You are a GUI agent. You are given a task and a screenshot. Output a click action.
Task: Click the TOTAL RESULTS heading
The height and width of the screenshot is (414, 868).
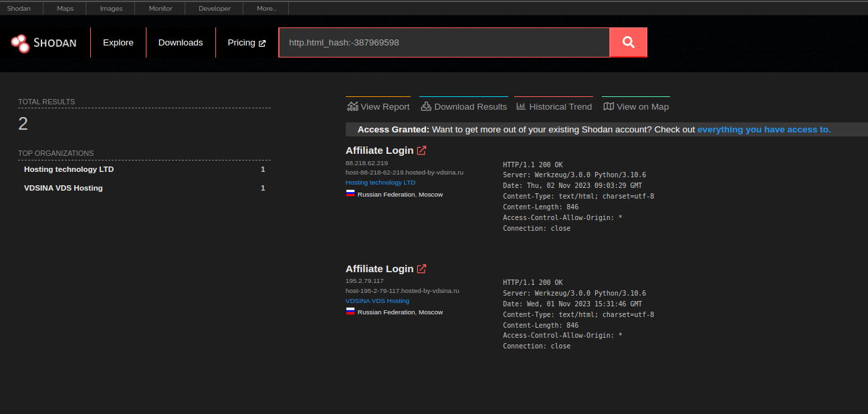click(x=47, y=102)
